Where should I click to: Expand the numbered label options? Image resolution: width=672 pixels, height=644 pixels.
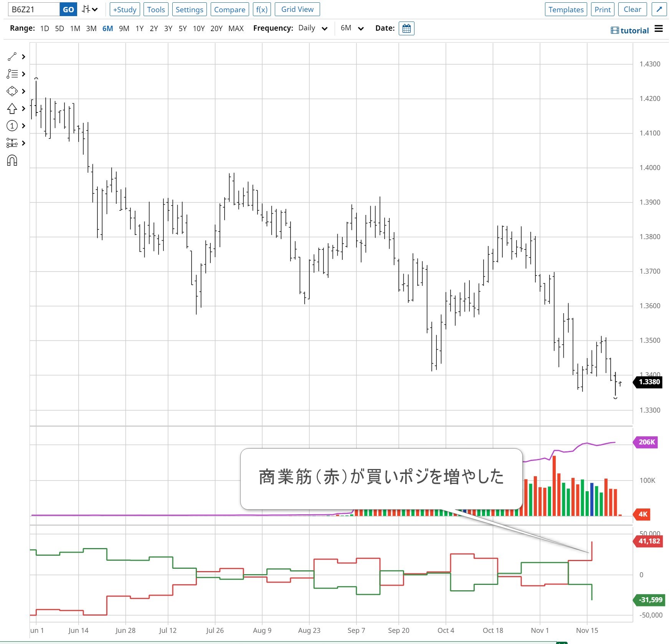coord(23,126)
